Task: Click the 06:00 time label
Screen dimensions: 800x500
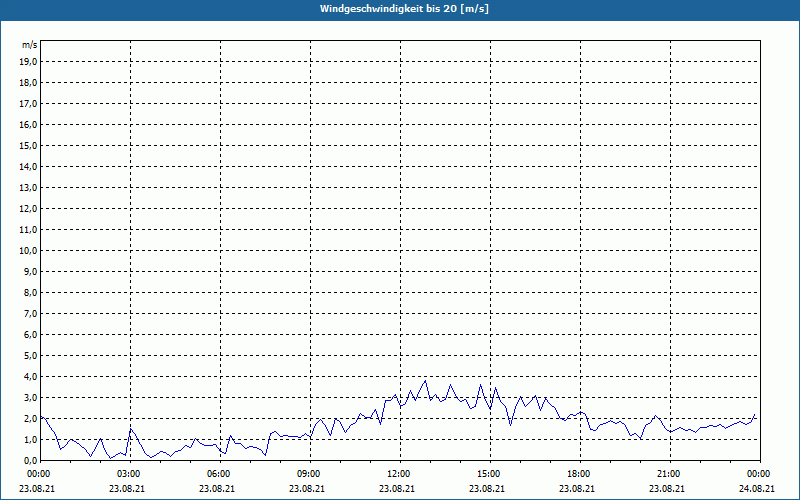Action: click(x=220, y=474)
